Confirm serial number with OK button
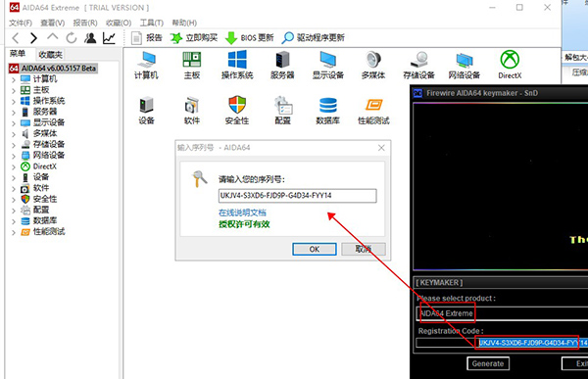This screenshot has height=379, width=588. point(315,249)
